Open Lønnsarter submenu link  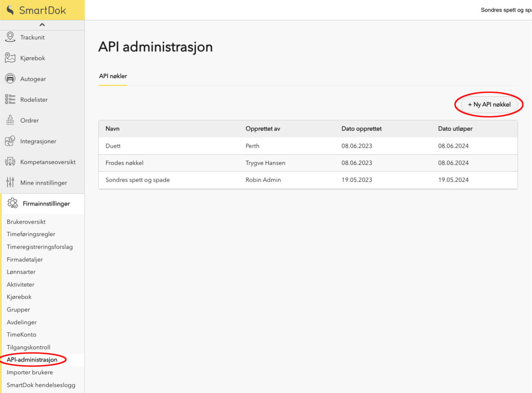click(x=21, y=272)
